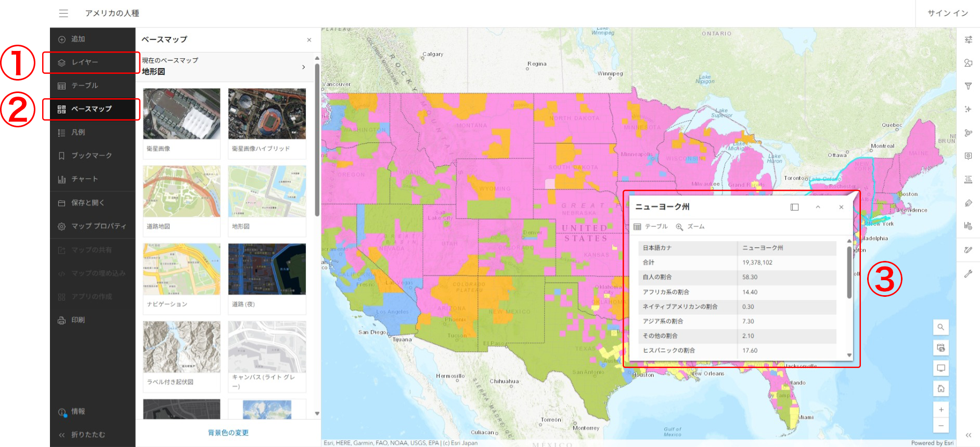Zoom in with the plus button
Viewport: 980px width, 447px height.
[x=940, y=410]
